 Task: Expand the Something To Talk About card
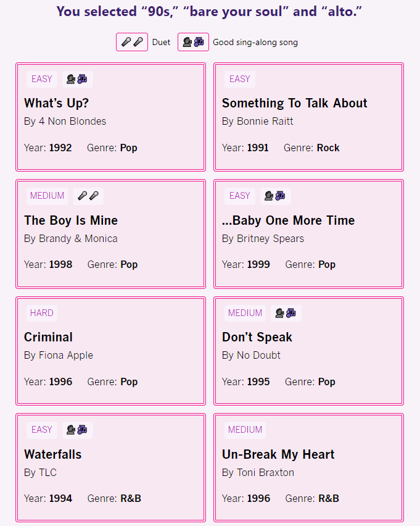coord(308,116)
